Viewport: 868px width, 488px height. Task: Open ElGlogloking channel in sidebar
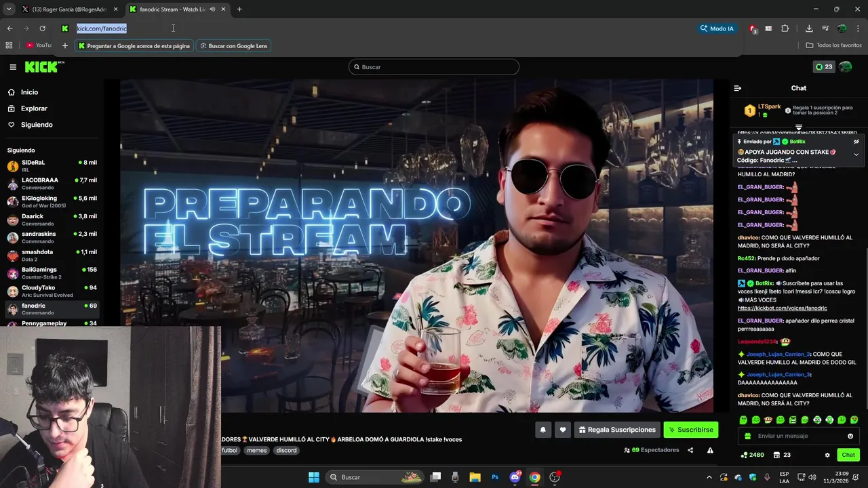[52, 201]
